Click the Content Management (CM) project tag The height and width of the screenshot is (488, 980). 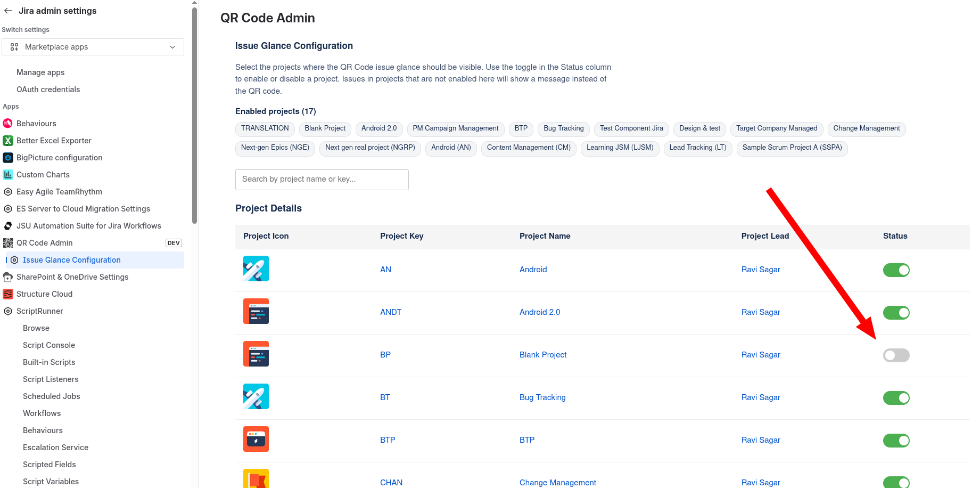point(529,148)
